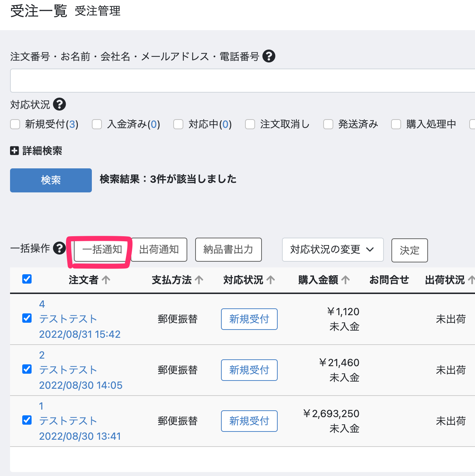Click 新規受付 status button for order 2
This screenshot has width=475, height=476.
click(249, 370)
